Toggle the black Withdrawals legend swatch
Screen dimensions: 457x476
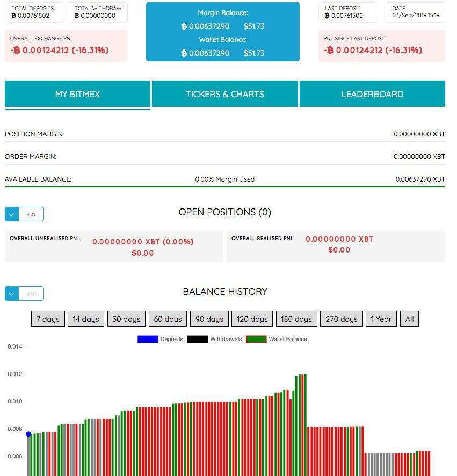pos(198,339)
